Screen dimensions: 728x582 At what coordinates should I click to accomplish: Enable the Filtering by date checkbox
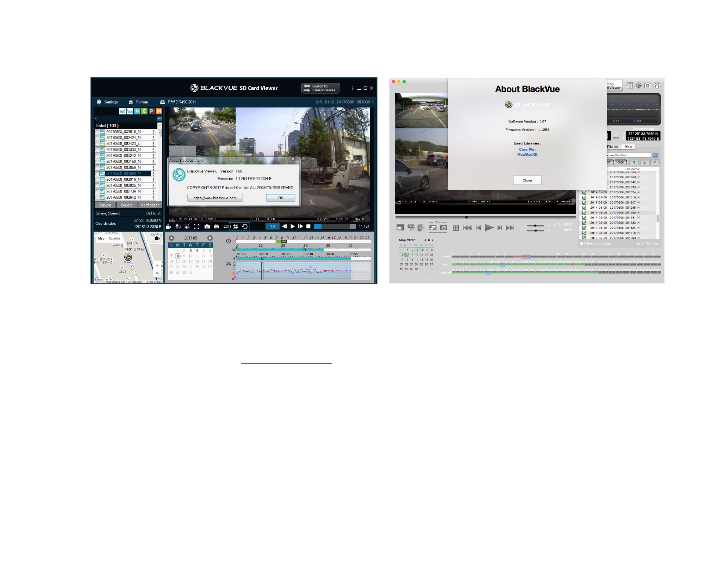pyautogui.click(x=581, y=243)
